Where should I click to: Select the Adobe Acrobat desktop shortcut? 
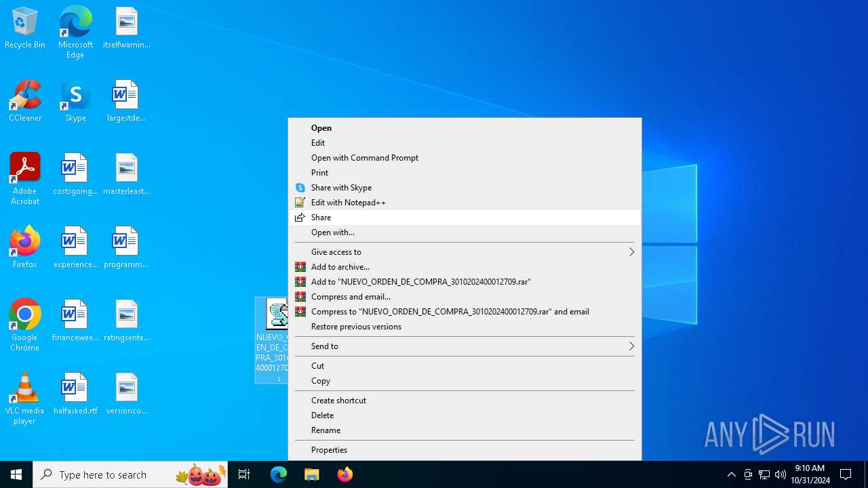pos(25,179)
